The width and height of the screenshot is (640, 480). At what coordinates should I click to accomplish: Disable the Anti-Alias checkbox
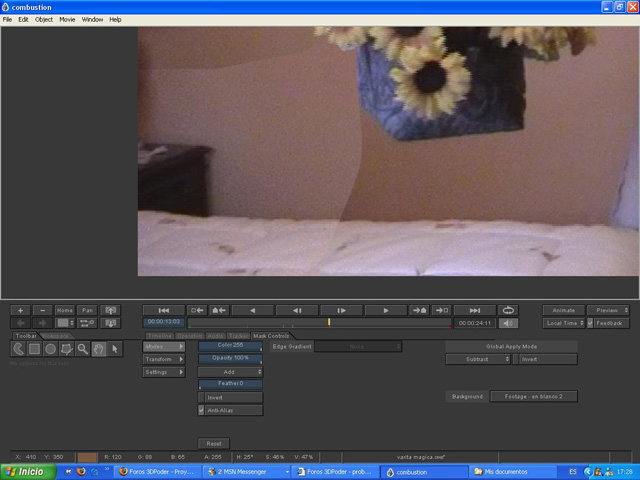click(x=201, y=410)
